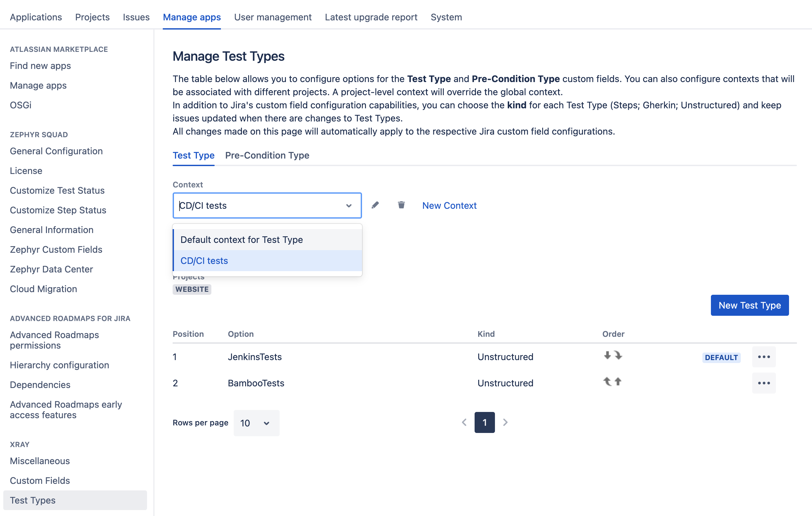
Task: Go to the next page arrow
Action: pyautogui.click(x=505, y=422)
